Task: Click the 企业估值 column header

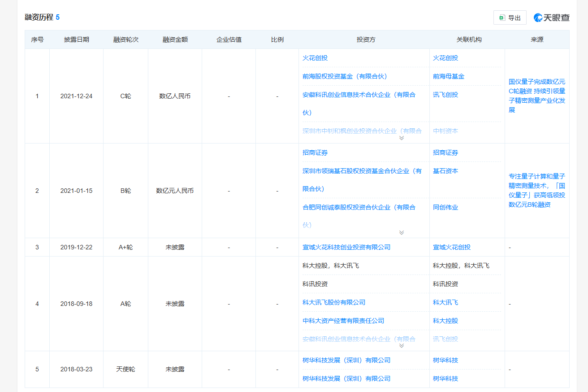Action: 229,39
